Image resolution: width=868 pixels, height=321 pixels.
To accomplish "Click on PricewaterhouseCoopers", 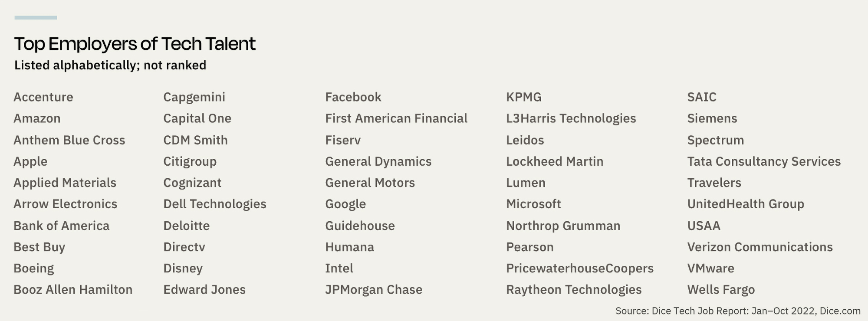I will [580, 269].
